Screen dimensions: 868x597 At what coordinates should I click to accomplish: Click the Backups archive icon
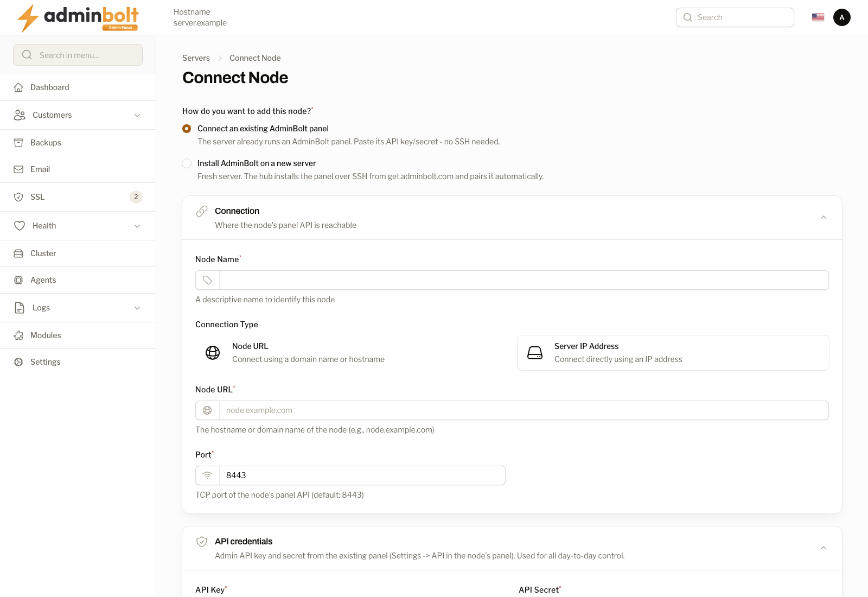click(18, 143)
